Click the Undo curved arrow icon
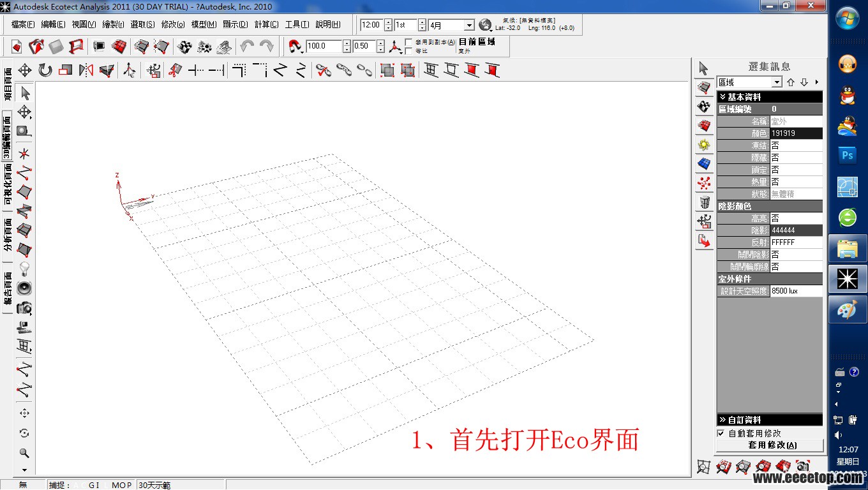Viewport: 868px width, 490px height. pyautogui.click(x=246, y=46)
